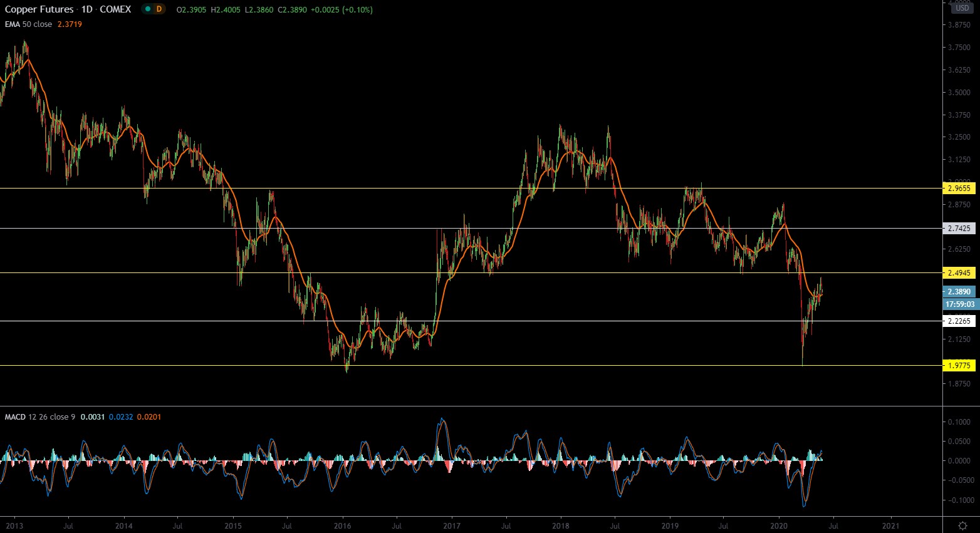
Task: Select the 2.9655 horizontal line price label
Action: (959, 188)
